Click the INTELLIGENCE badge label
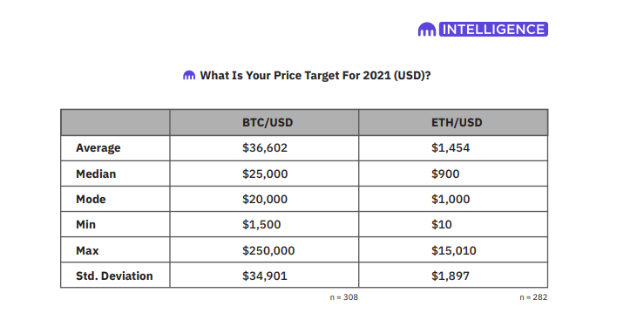The width and height of the screenshot is (644, 320). 493,29
